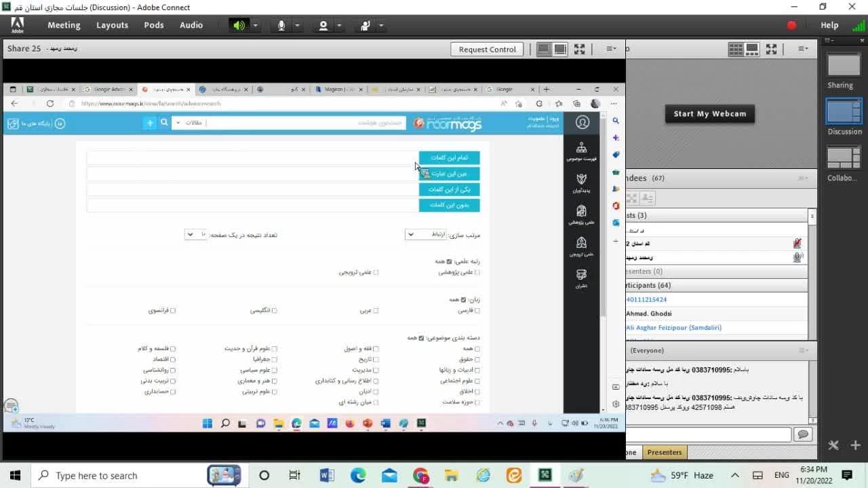
Task: Select the Discussion layout thumbnail
Action: [844, 112]
